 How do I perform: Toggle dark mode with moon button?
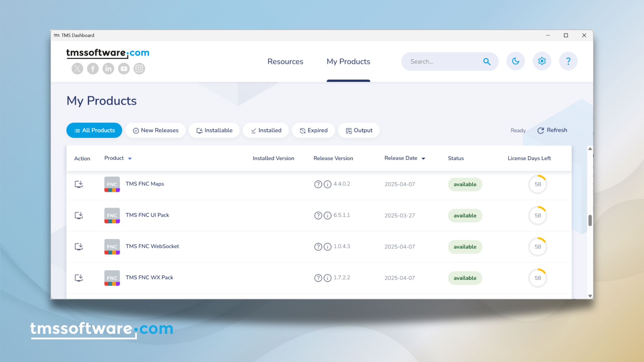tap(515, 61)
